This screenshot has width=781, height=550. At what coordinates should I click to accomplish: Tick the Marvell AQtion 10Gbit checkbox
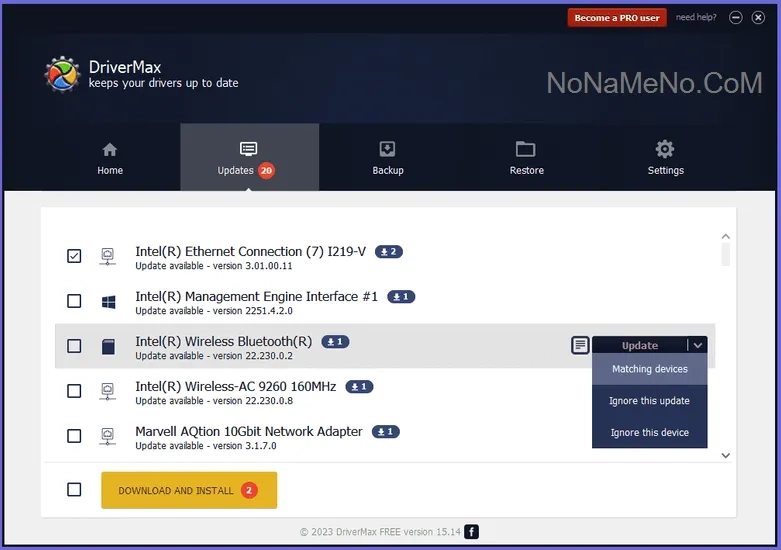74,436
